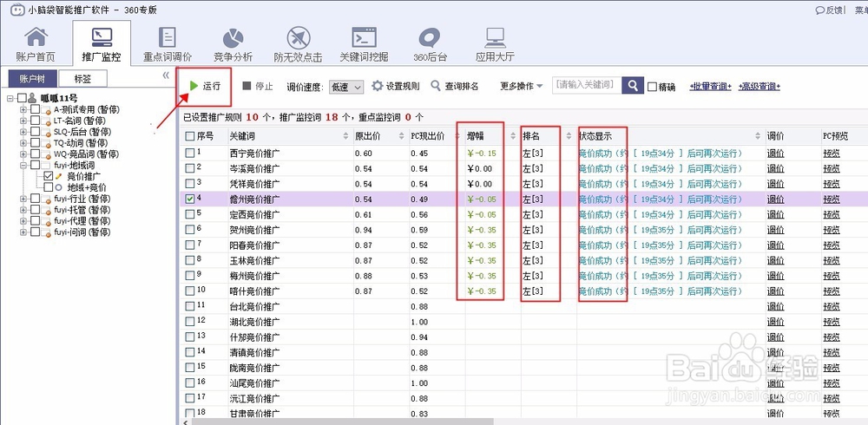868x425 pixels.
Task: Sort by 原出价 column arrows
Action: pos(402,136)
